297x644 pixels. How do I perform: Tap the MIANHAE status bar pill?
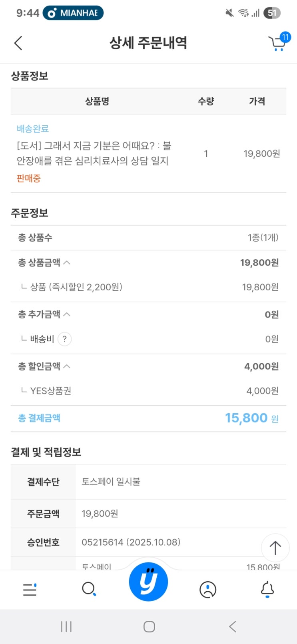[x=73, y=13]
